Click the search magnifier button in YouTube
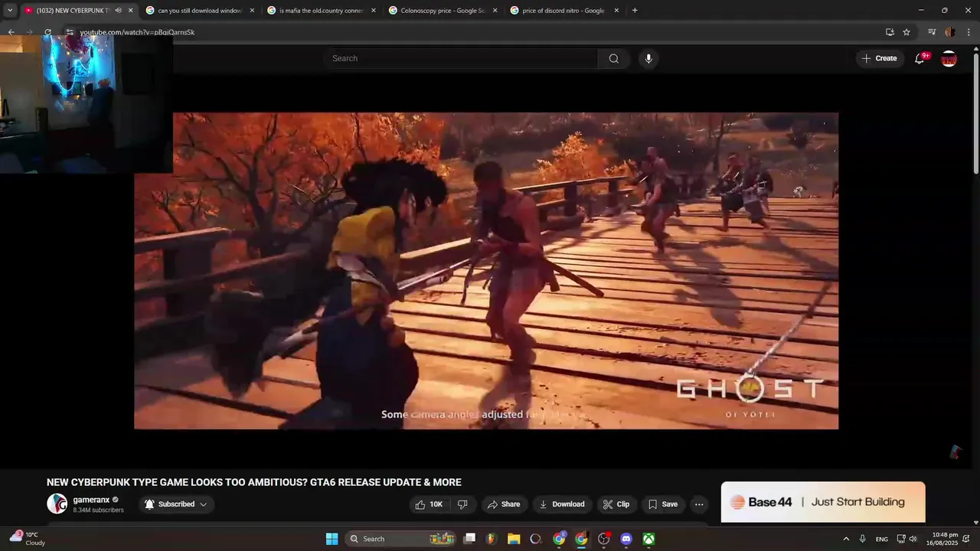This screenshot has width=980, height=551. (x=613, y=58)
